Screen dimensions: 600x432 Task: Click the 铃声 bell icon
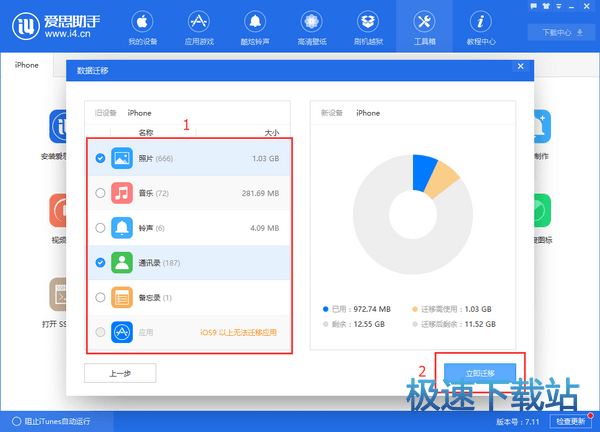coord(122,228)
